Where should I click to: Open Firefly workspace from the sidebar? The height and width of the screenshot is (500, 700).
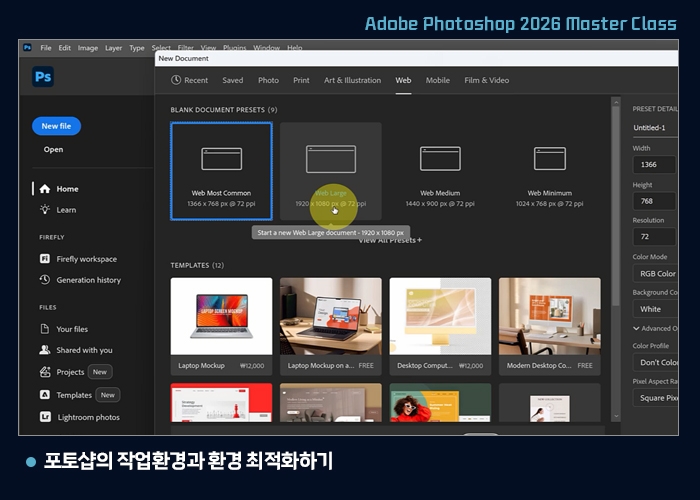pyautogui.click(x=86, y=259)
